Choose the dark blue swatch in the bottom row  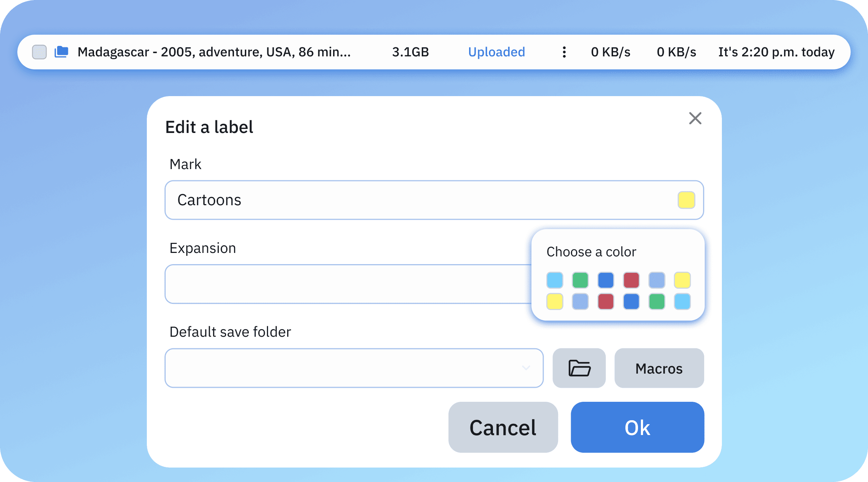[631, 302]
